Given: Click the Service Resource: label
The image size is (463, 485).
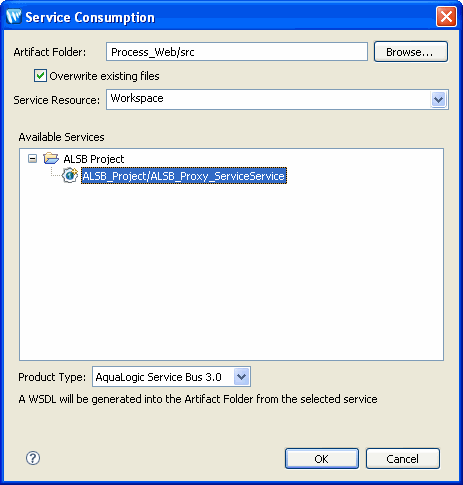Looking at the screenshot, I should click(57, 100).
